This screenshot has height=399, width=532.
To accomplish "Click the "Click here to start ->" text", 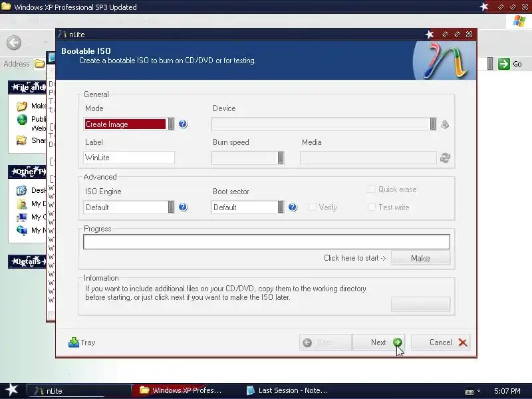I will 354,258.
